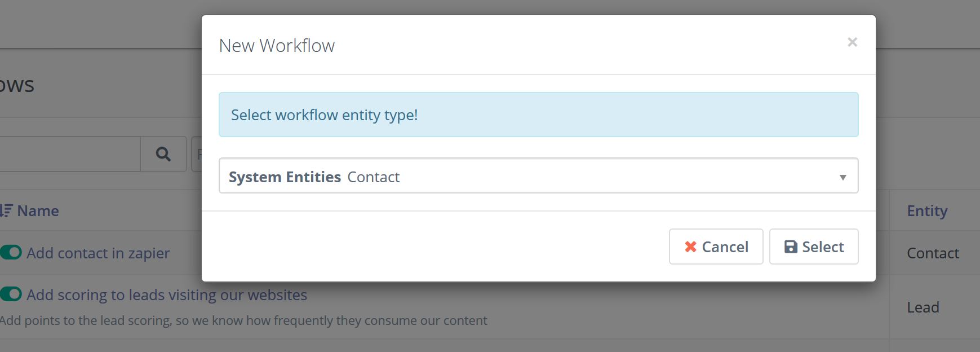Click the Contact entity cell
This screenshot has width=980, height=352.
click(x=933, y=253)
